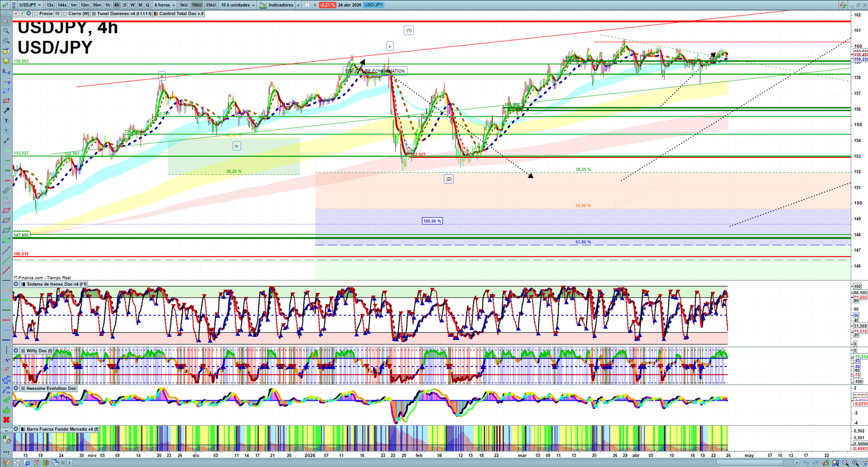The width and height of the screenshot is (868, 467).
Task: Choose the text annotation tool
Action: 6,121
